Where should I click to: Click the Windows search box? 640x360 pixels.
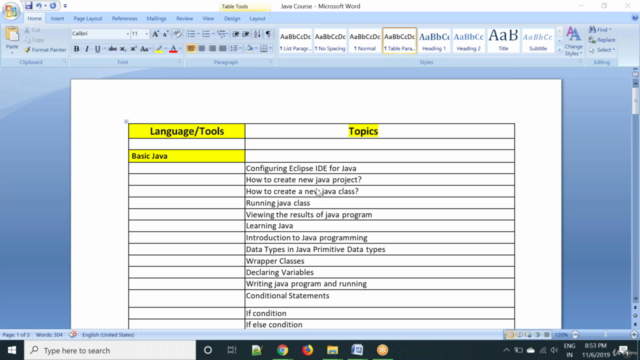(x=110, y=350)
